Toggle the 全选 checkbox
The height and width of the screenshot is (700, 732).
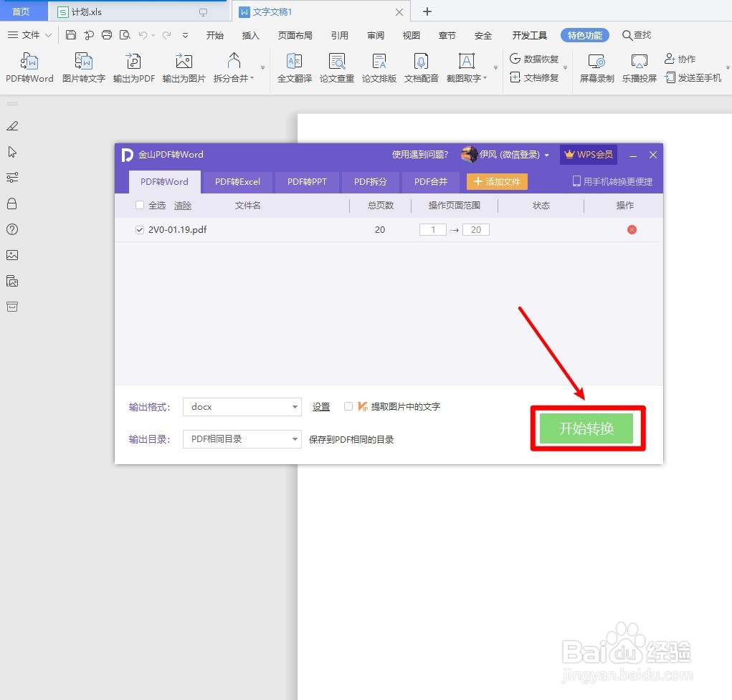pos(139,205)
